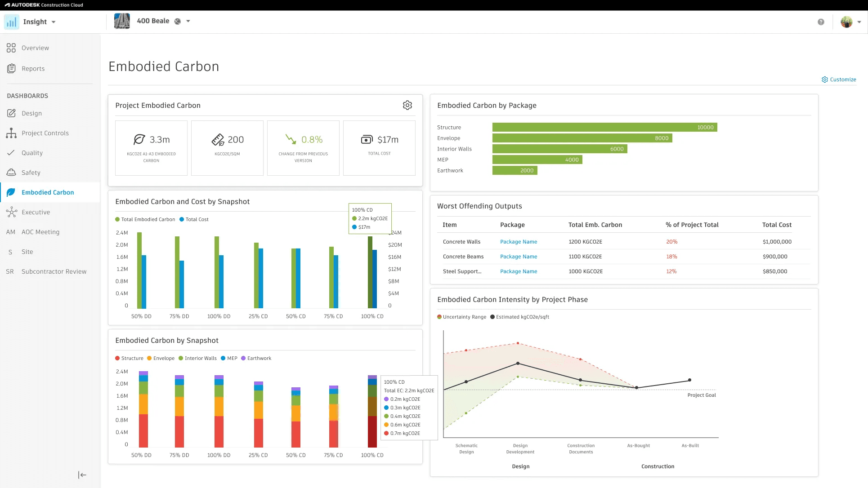This screenshot has width=868, height=488.
Task: Click the blue 25% CD cost bar
Action: (x=261, y=278)
